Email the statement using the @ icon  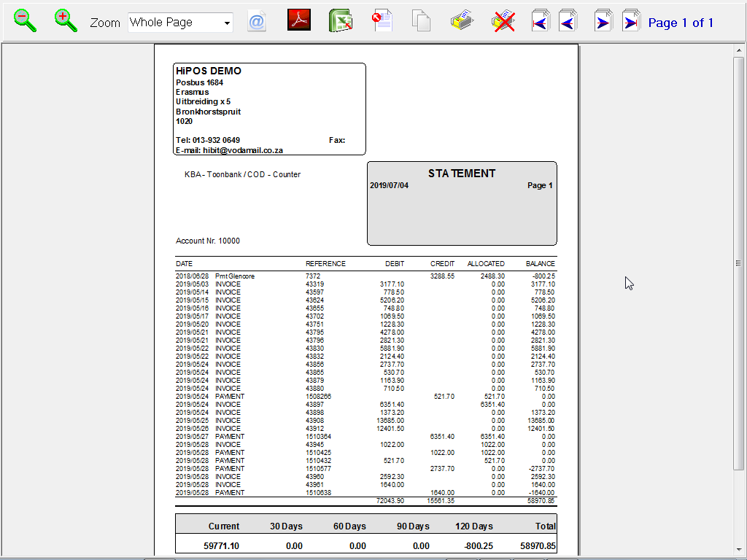pyautogui.click(x=257, y=22)
